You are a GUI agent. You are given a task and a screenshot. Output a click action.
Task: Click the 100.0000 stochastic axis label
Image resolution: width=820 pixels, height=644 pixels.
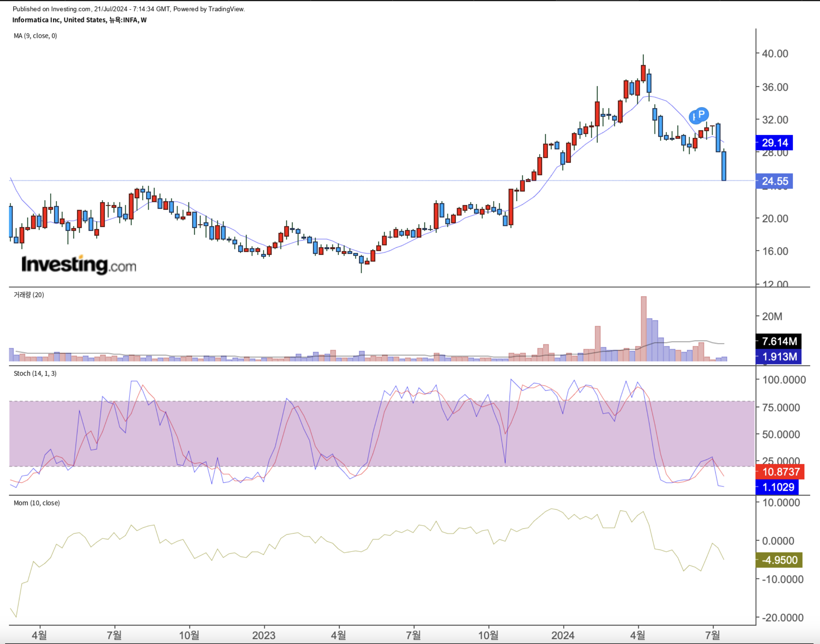click(784, 380)
